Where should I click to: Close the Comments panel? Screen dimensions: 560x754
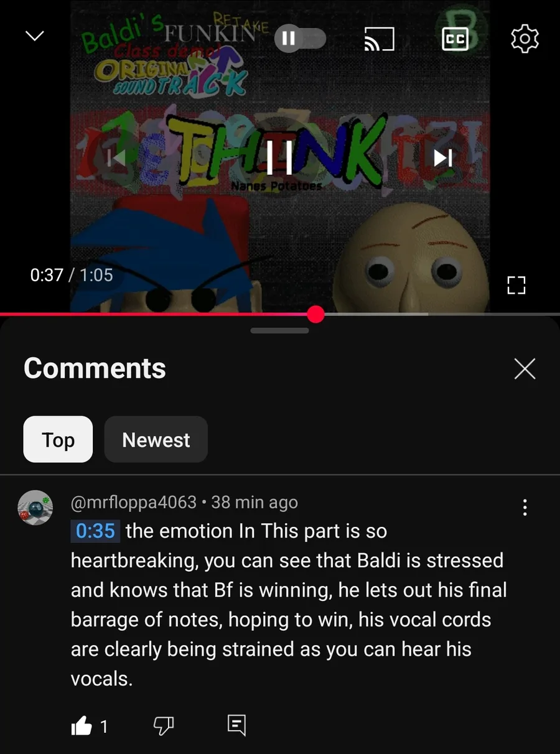(x=525, y=369)
